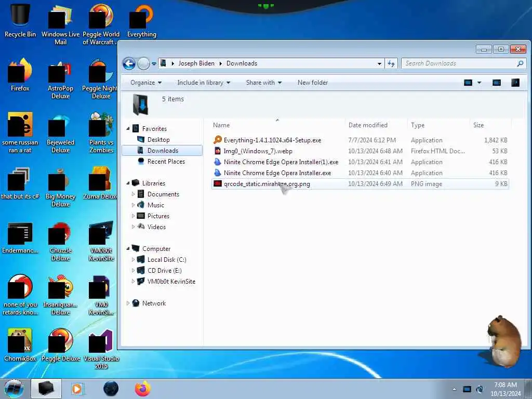Click Img0_(Windows_7).webp file icon

[x=218, y=151]
